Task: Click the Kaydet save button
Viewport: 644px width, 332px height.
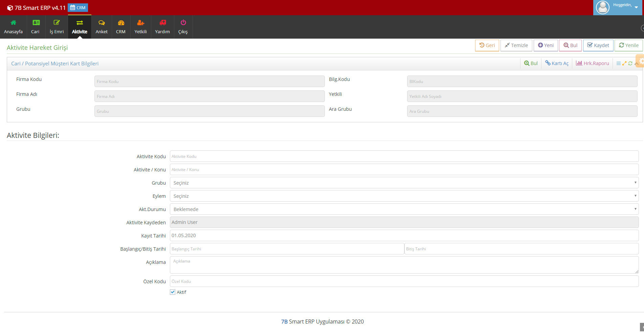Action: tap(598, 45)
